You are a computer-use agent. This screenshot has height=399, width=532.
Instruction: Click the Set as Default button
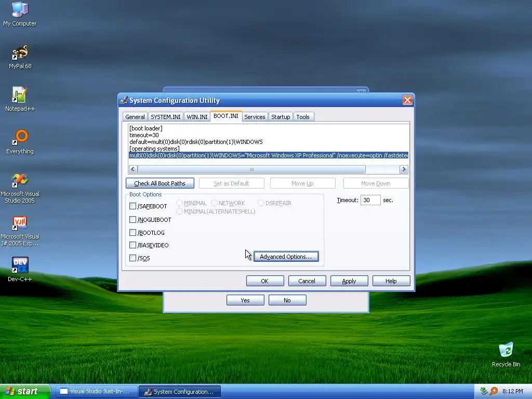click(231, 183)
